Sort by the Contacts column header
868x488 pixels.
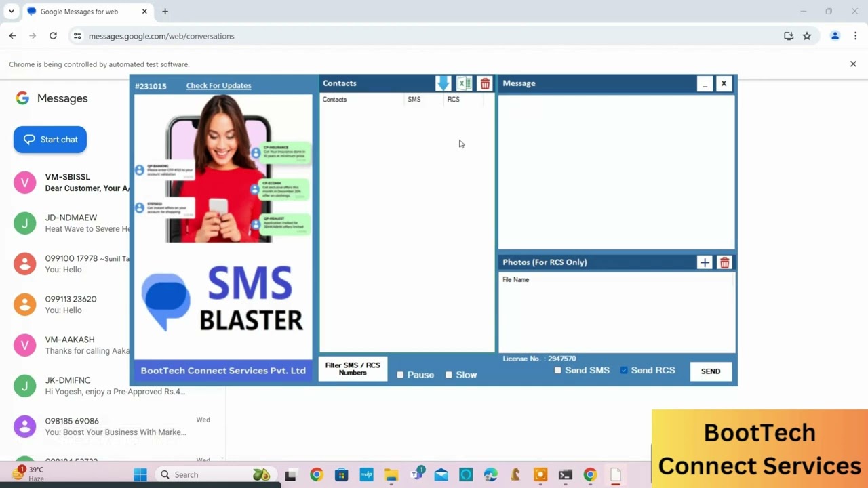point(361,100)
